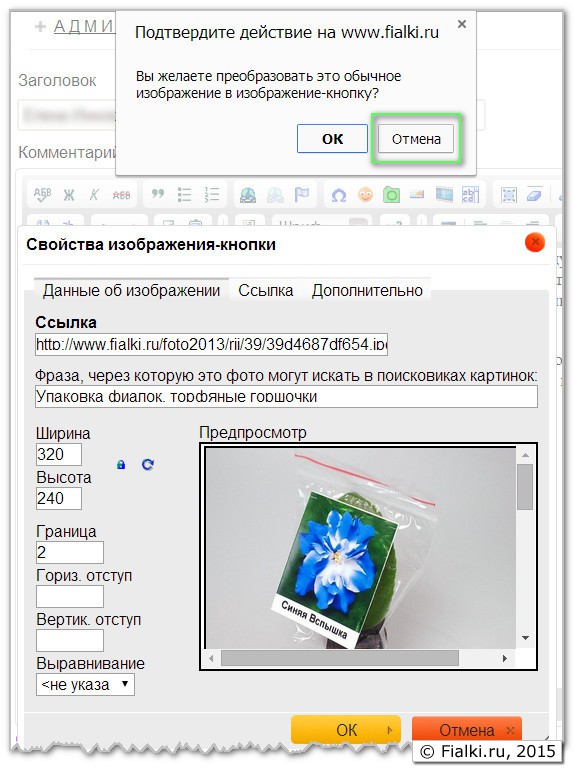The height and width of the screenshot is (770, 574).
Task: Dismiss the confirmation popup with the x
Action: pyautogui.click(x=462, y=24)
